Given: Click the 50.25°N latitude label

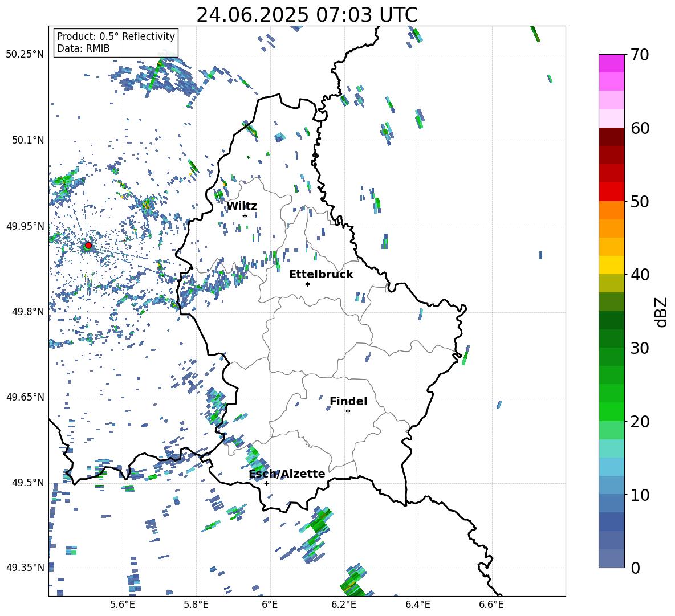Looking at the screenshot, I should point(25,55).
